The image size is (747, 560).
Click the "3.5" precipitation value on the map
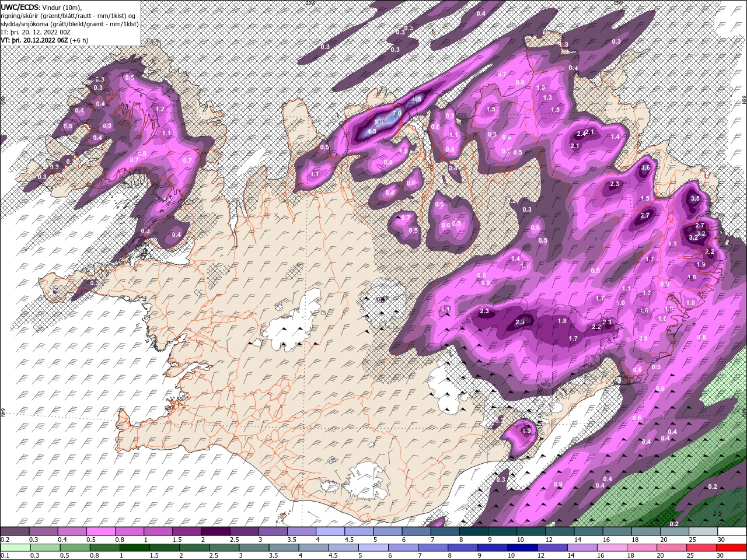(694, 198)
